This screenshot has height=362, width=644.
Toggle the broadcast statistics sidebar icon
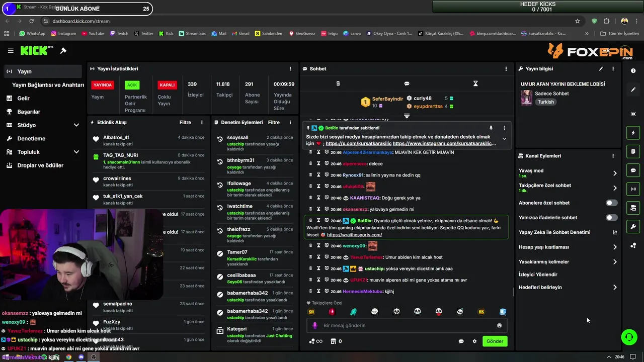633,189
